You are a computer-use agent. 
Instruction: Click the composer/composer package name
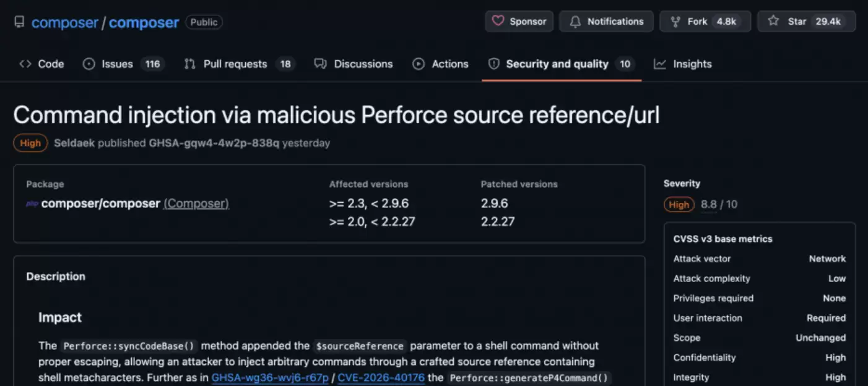point(100,204)
